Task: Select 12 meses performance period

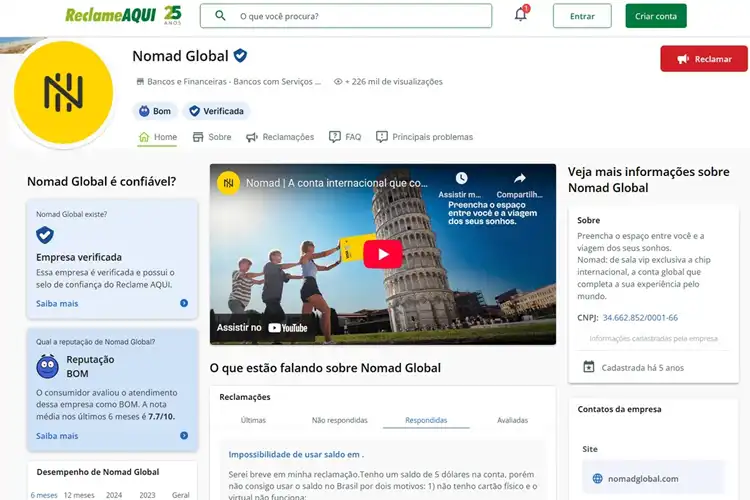Action: [x=79, y=495]
